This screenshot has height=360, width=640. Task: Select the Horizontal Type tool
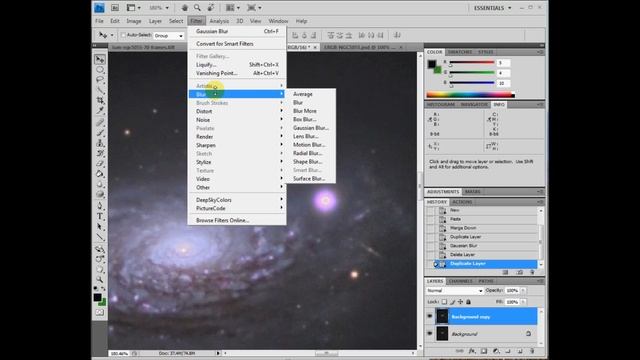100,216
